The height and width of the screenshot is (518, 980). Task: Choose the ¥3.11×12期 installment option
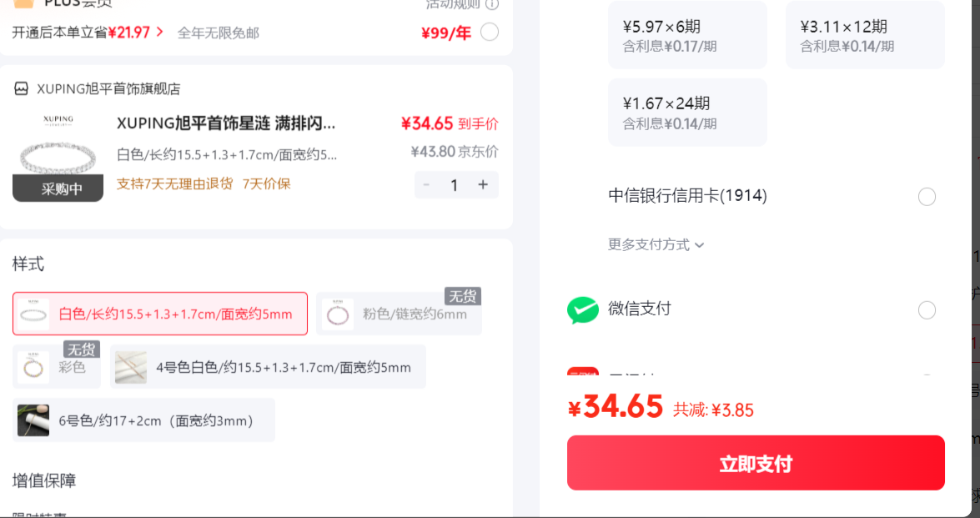(865, 34)
